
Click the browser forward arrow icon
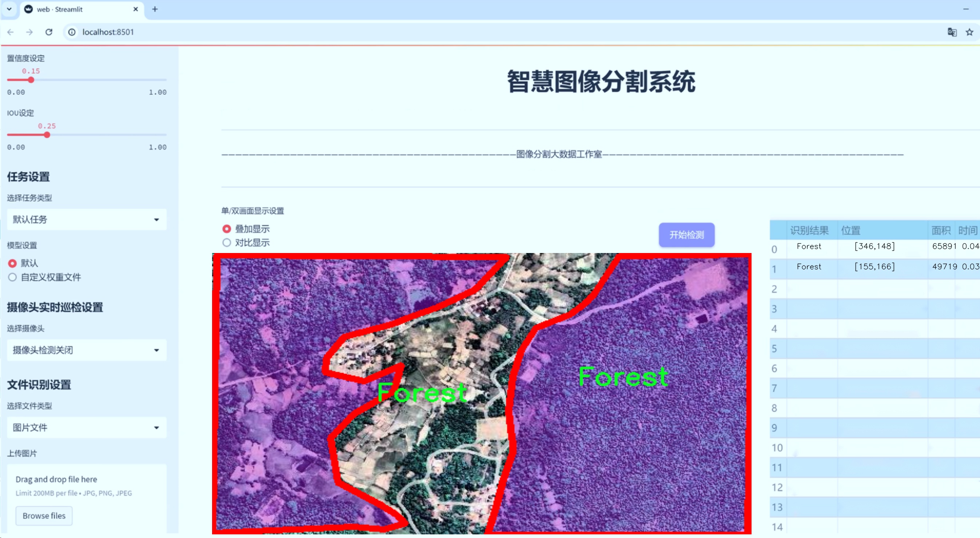click(x=29, y=32)
